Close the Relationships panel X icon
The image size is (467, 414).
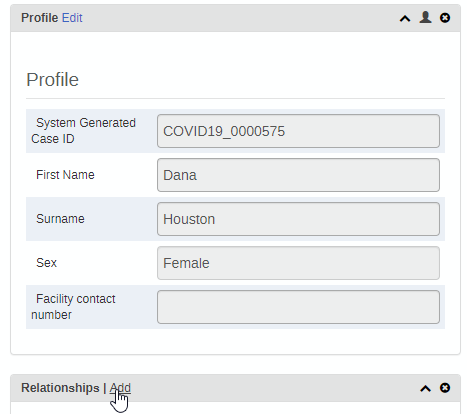click(445, 388)
